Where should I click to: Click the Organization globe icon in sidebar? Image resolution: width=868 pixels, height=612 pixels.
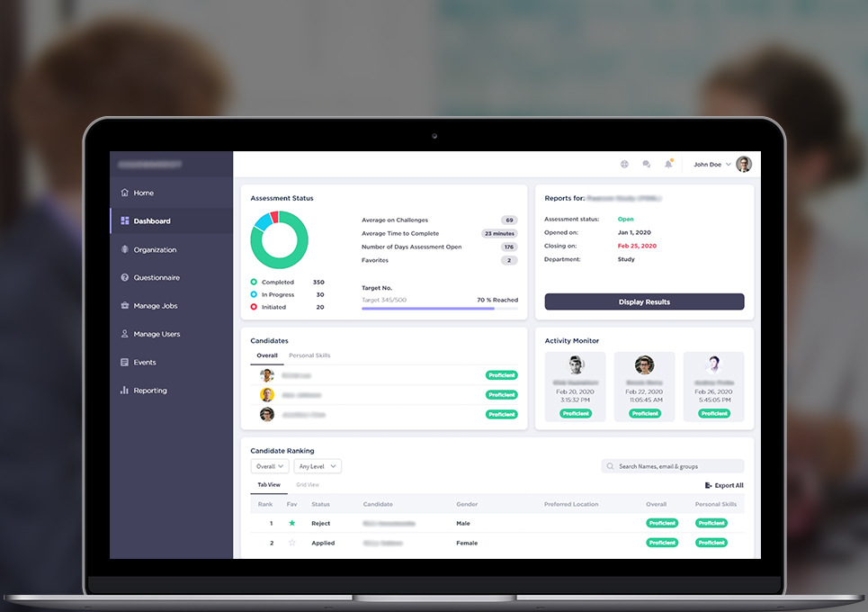tap(125, 249)
